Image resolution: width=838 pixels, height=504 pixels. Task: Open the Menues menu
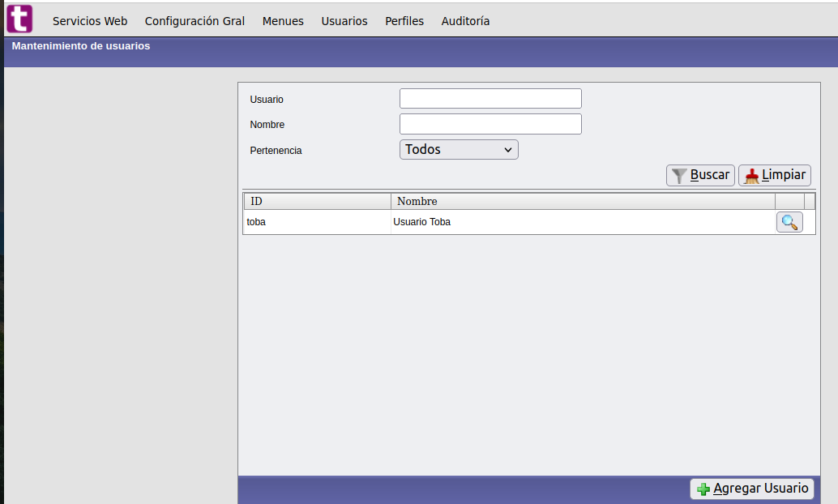click(x=283, y=21)
